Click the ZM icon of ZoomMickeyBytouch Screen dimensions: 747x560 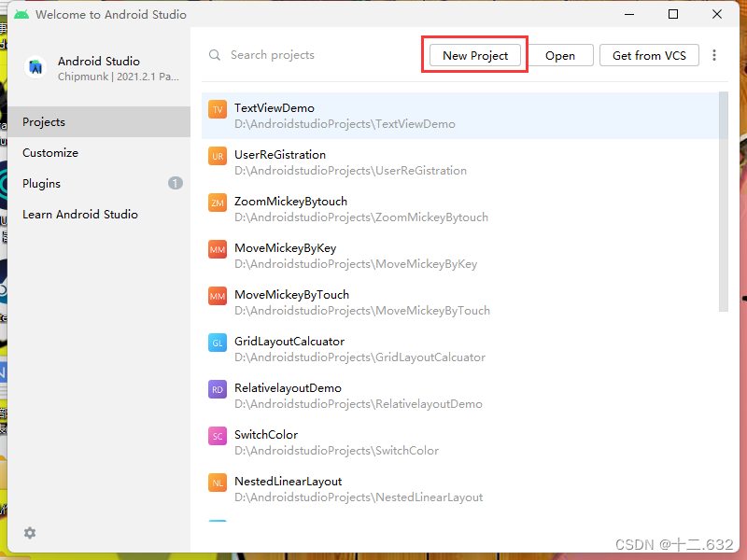218,203
